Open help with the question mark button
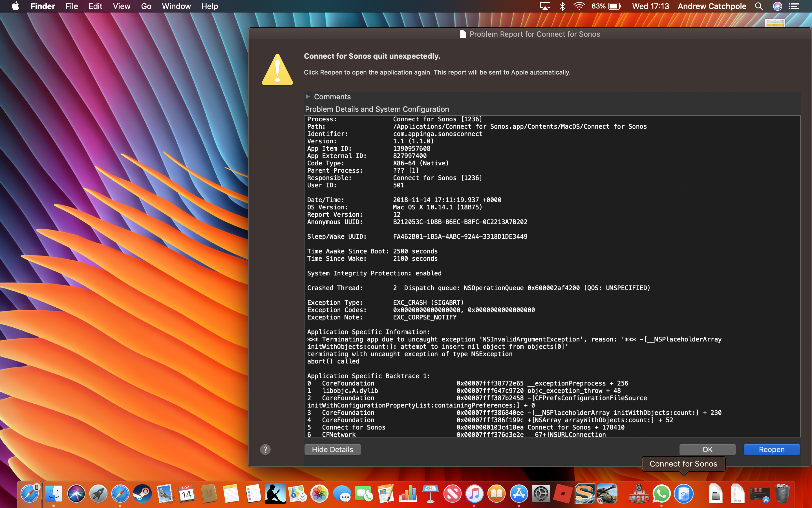Screen dimensions: 812x508 point(265,450)
